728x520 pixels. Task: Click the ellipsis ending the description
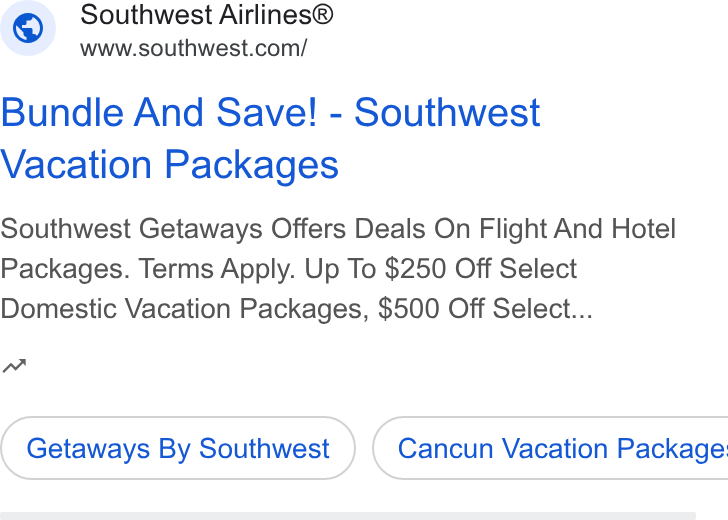pyautogui.click(x=583, y=315)
